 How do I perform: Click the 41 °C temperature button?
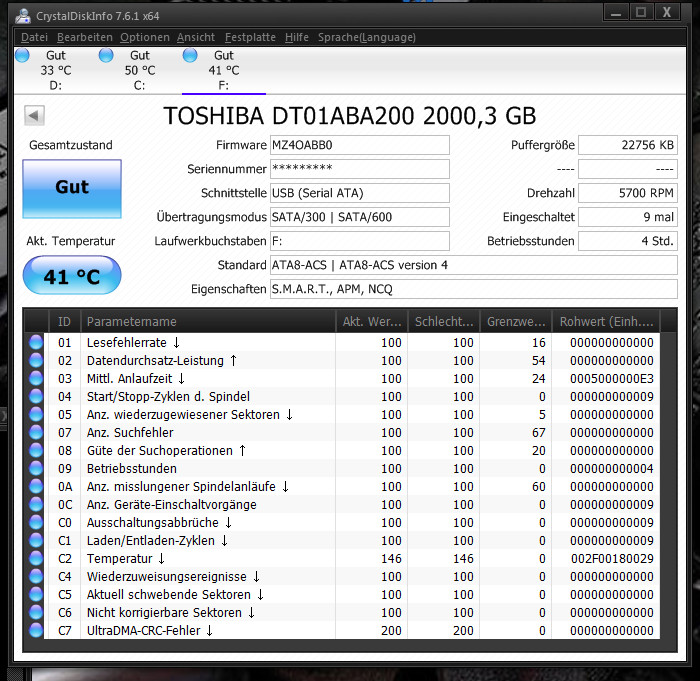point(72,276)
